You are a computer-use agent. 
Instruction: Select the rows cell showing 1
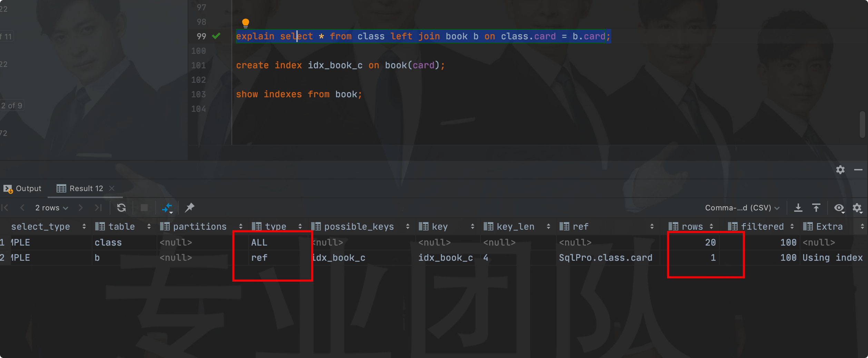coord(690,258)
